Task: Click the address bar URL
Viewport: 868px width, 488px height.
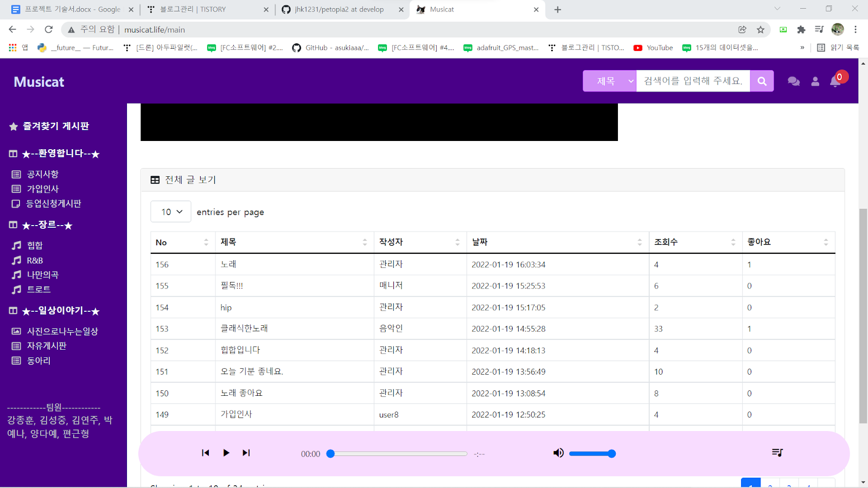Action: [155, 29]
